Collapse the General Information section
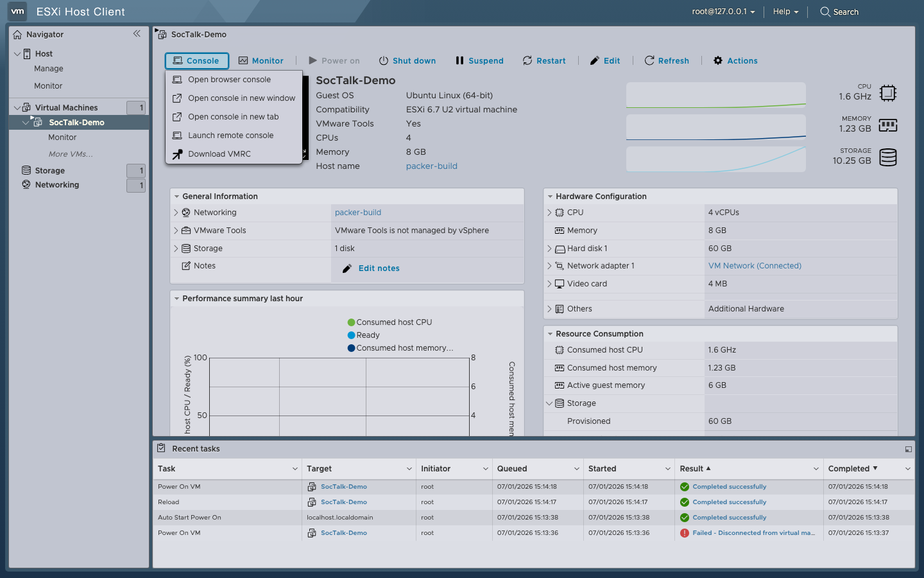 coord(176,197)
